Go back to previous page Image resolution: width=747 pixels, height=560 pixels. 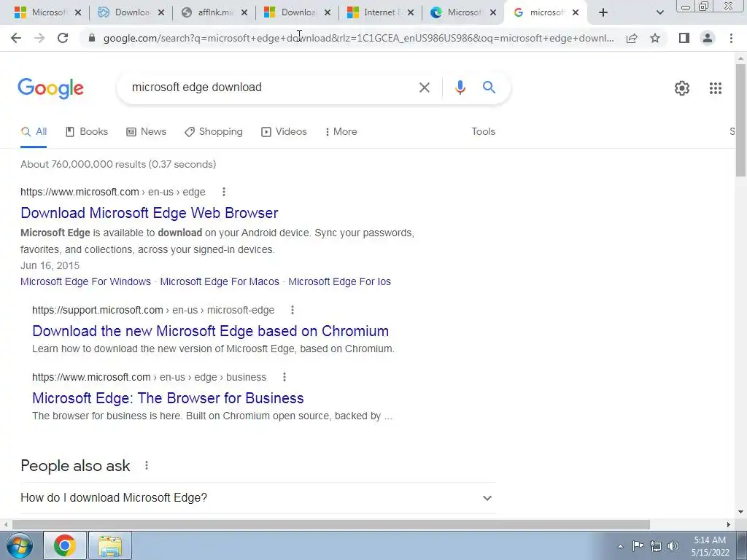pos(16,38)
